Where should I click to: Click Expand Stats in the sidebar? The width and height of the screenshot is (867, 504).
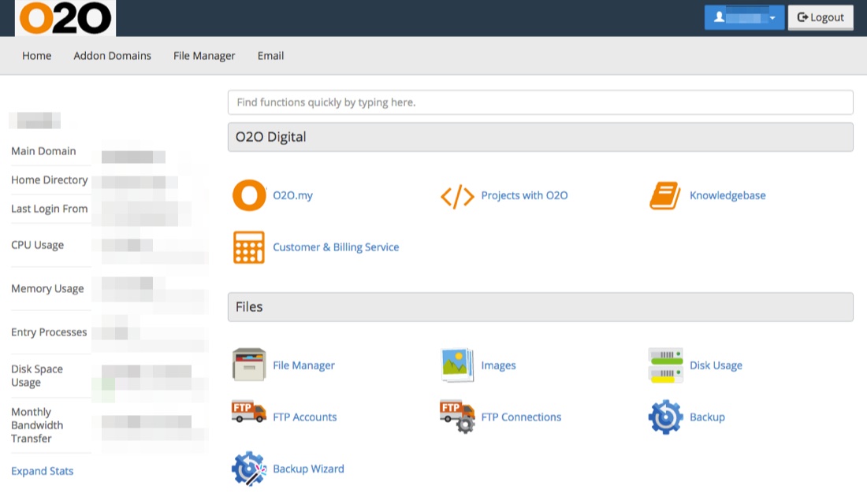[42, 471]
